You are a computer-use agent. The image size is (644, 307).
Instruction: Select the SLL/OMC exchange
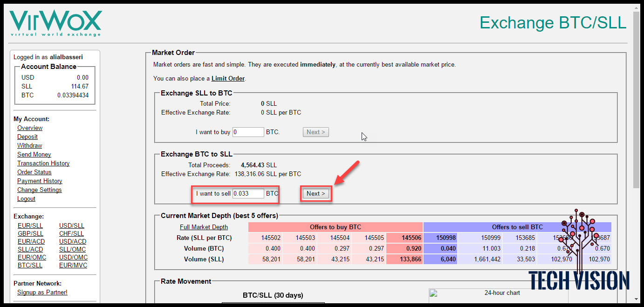click(x=72, y=249)
